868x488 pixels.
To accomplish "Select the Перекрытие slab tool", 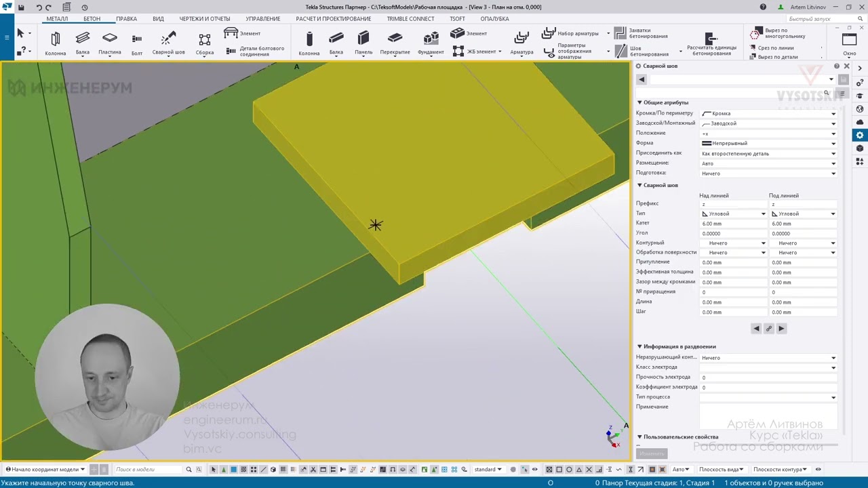I will (395, 43).
